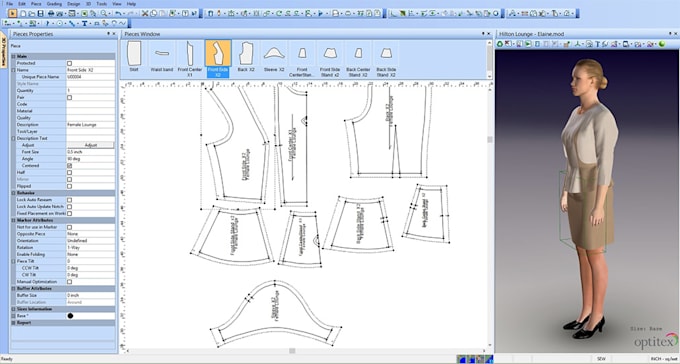Click the black Base size color dot
This screenshot has height=364, width=680.
click(x=70, y=316)
